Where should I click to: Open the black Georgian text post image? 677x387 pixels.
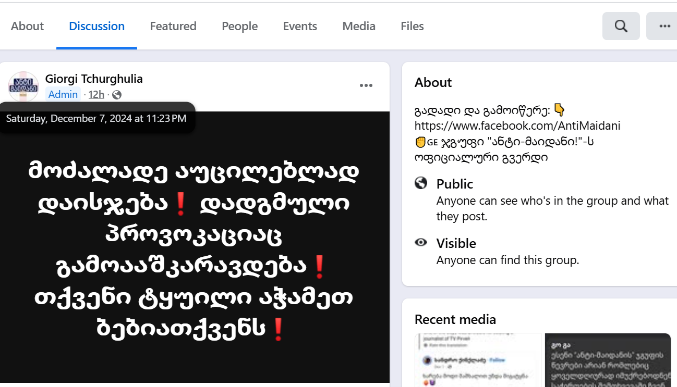195,247
